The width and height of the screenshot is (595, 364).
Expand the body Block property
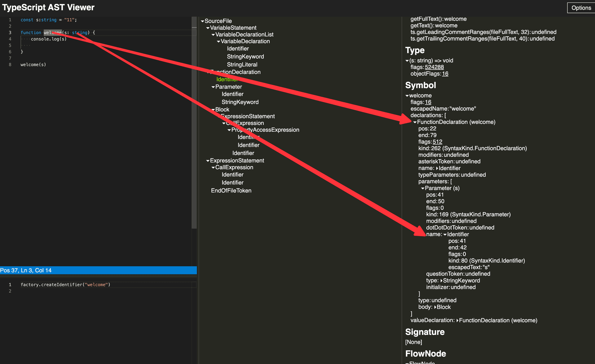click(435, 307)
